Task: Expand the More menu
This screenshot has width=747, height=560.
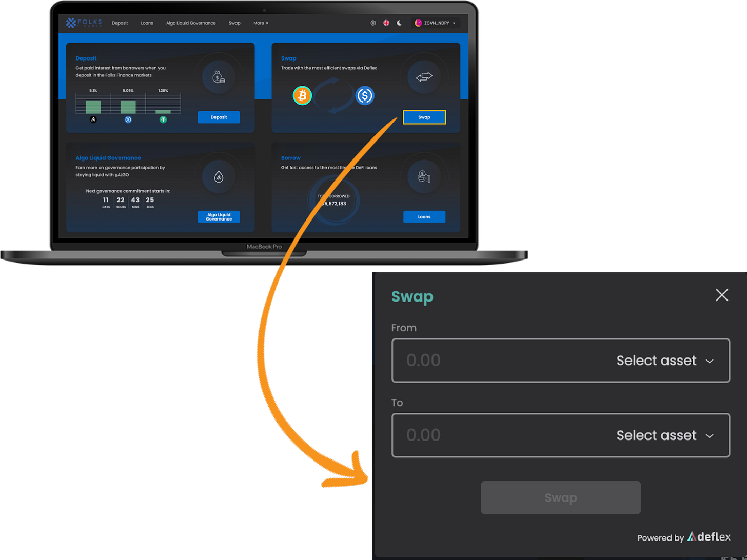Action: 261,23
